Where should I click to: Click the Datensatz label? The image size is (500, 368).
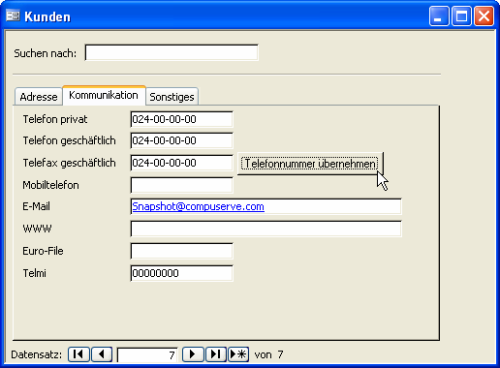coord(36,354)
